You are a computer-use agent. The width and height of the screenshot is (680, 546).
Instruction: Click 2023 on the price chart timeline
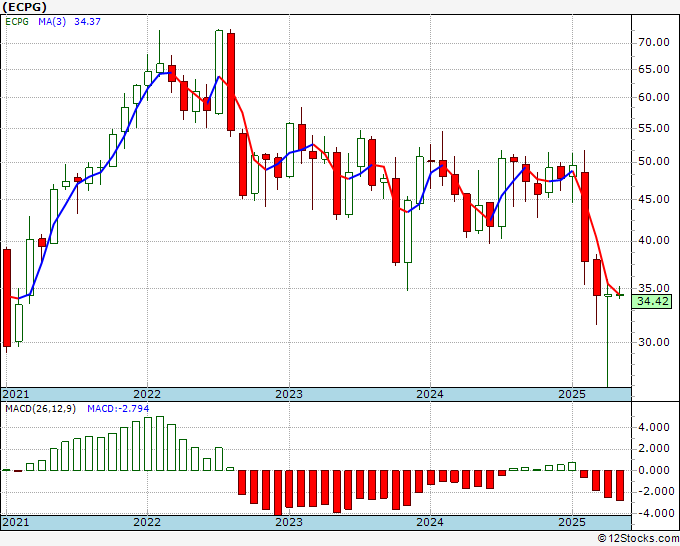tap(289, 394)
